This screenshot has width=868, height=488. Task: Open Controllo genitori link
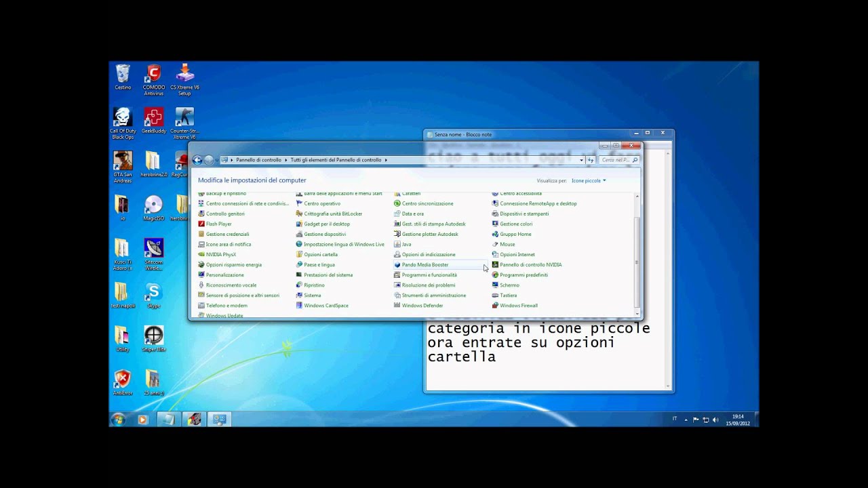click(221, 213)
